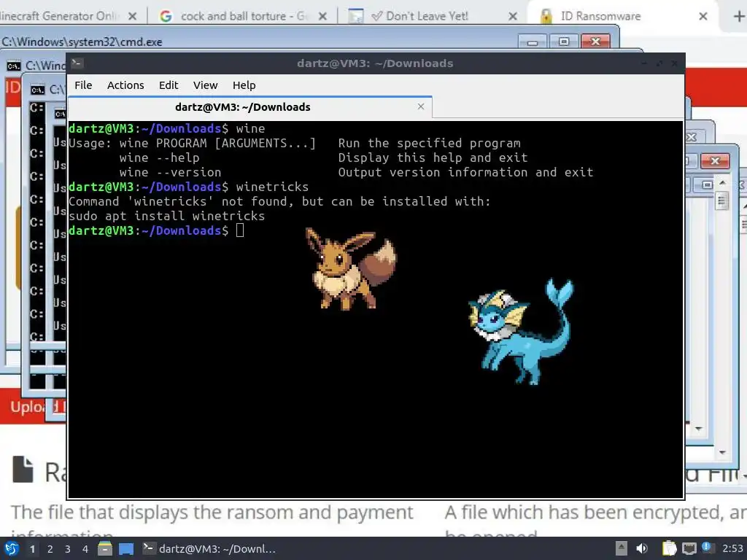Image resolution: width=747 pixels, height=560 pixels.
Task: Click the lock favicon on ID Ransomware tab
Action: 546,16
